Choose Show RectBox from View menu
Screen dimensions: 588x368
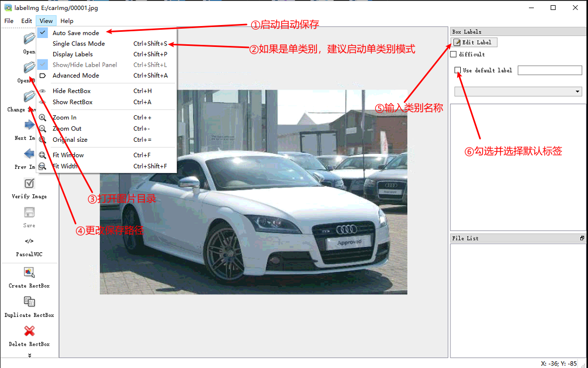106,102
